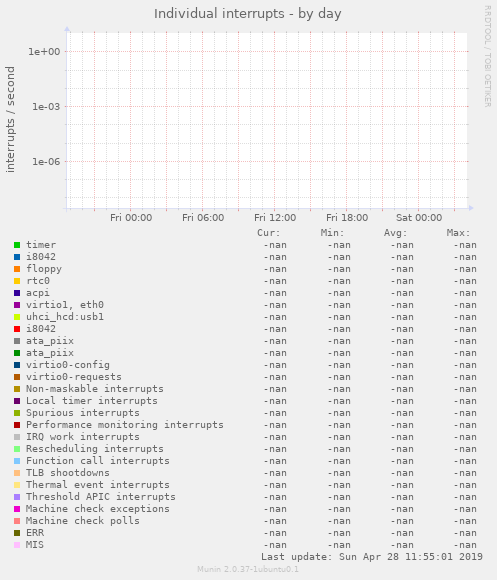Click the purple virtio1, eth0 legend swatch
This screenshot has width=497, height=580.
click(x=17, y=305)
